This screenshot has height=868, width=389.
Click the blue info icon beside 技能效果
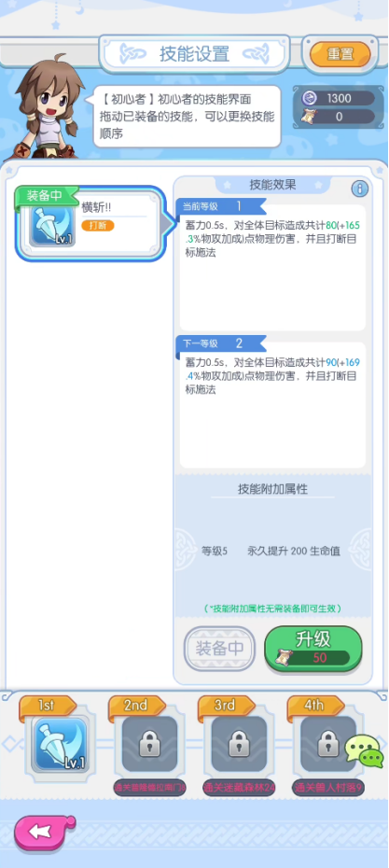[x=360, y=189]
